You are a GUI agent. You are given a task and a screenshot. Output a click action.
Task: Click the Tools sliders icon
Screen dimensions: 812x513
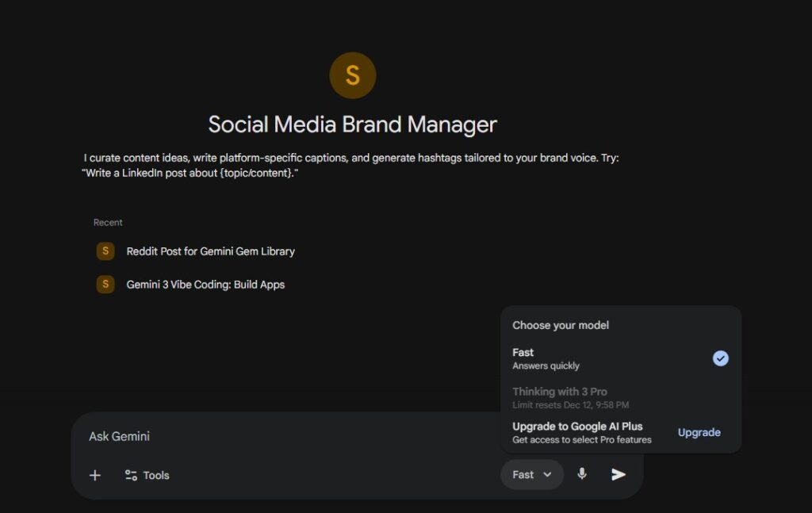[131, 475]
